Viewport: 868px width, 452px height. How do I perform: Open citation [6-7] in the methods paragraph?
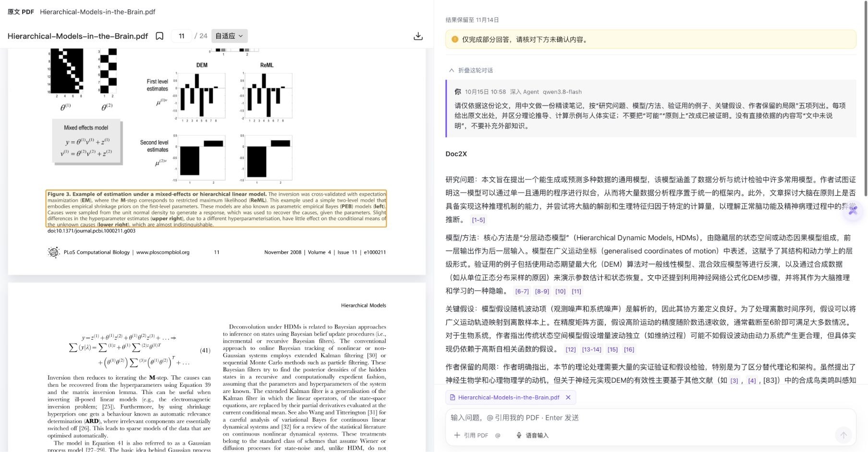522,291
